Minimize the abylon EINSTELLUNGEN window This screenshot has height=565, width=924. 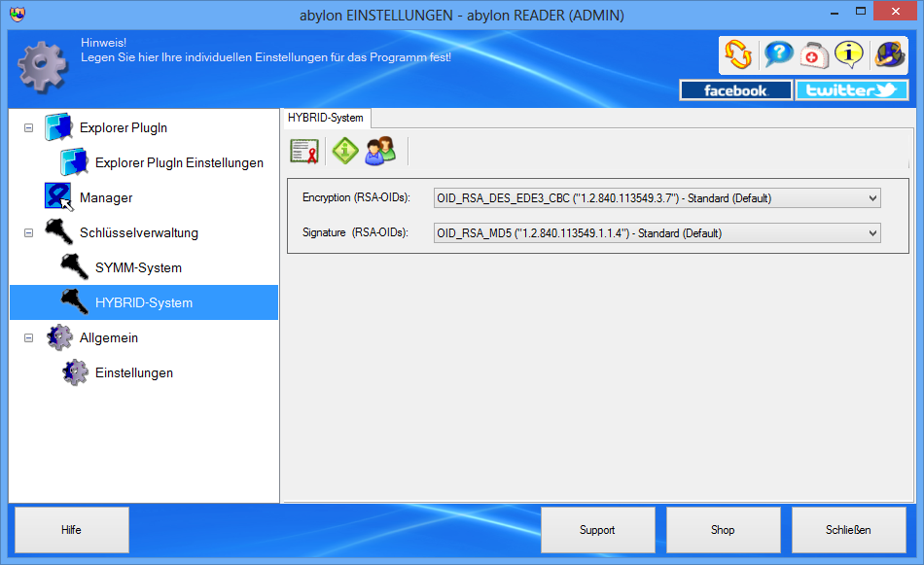click(834, 12)
